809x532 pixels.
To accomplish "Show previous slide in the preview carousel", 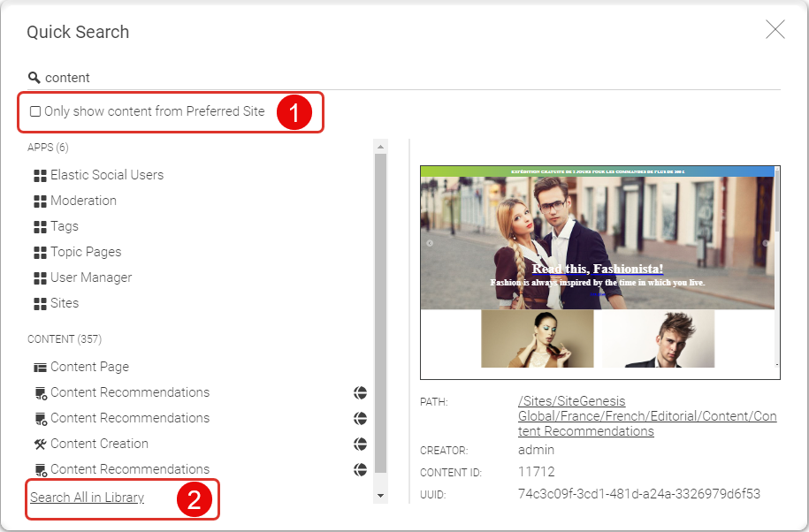I will click(430, 243).
